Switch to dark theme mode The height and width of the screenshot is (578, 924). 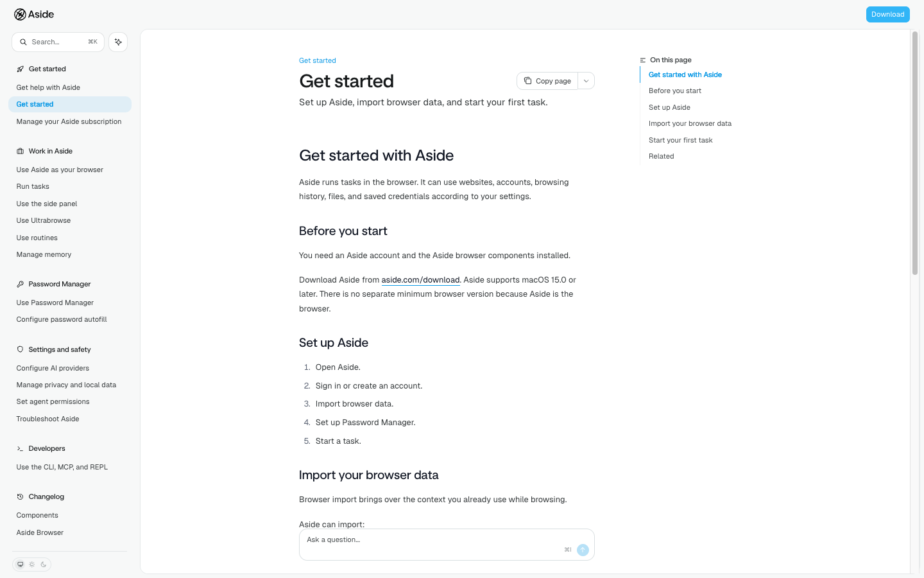click(44, 565)
